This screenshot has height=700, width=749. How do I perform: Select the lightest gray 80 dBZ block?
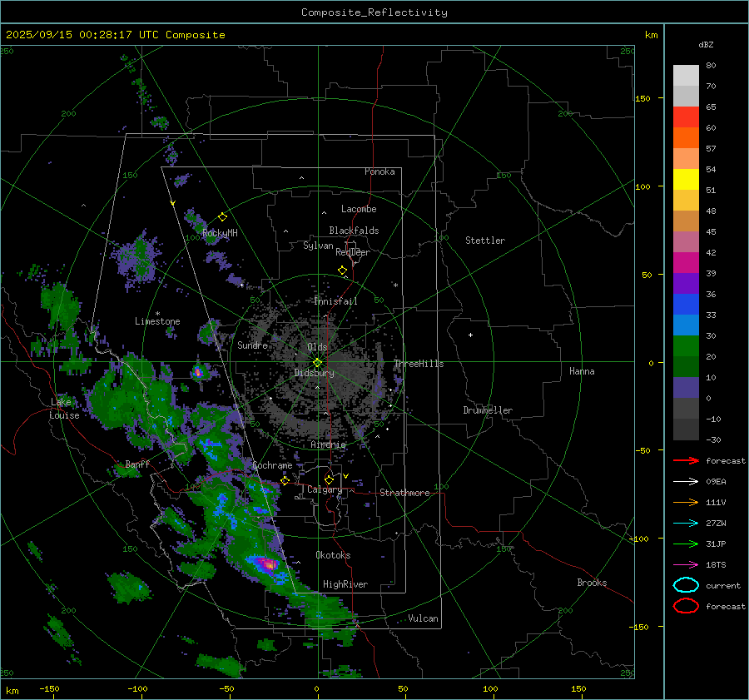(686, 76)
